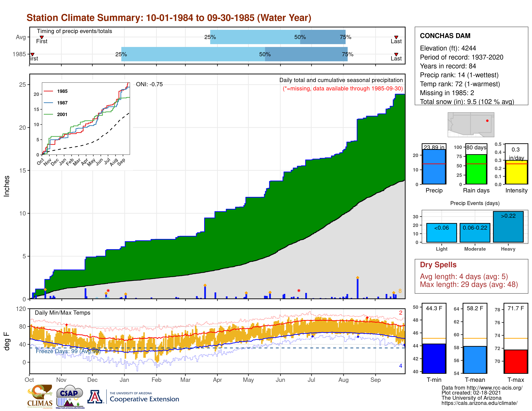532x411 pixels.
Task: Click the 80 days value label
Action: tap(476, 147)
